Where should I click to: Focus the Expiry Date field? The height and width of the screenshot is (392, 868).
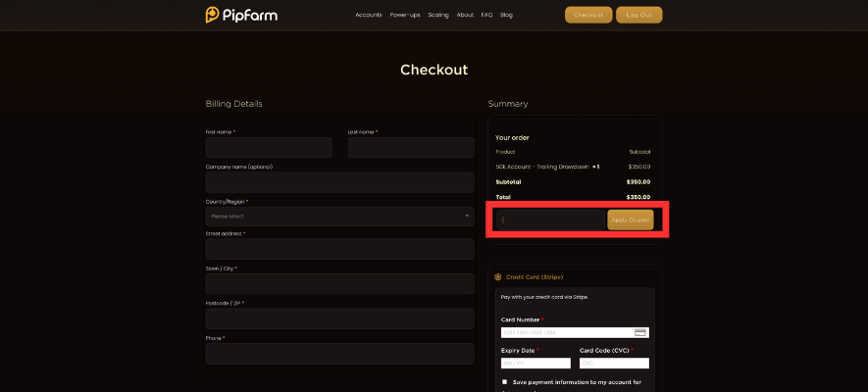pos(536,363)
